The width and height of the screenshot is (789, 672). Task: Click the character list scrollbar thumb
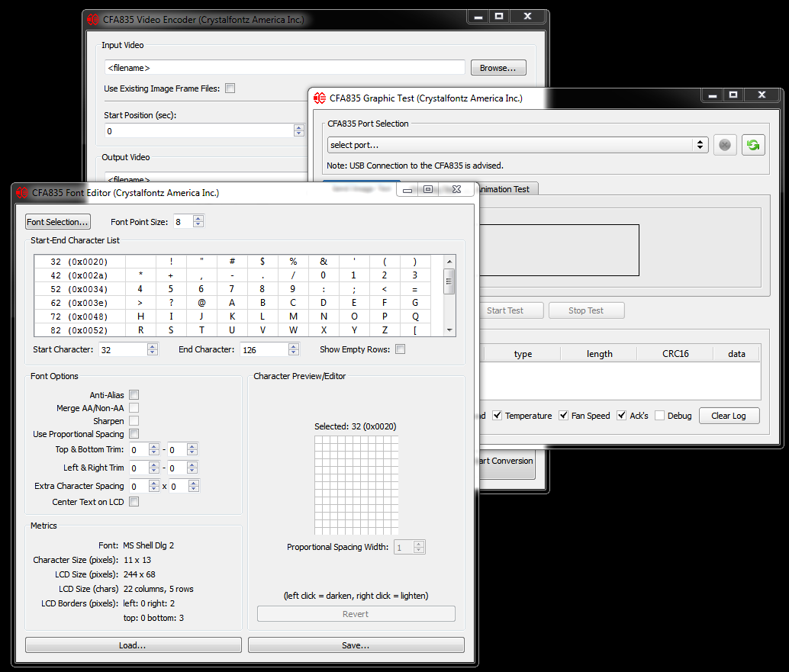(449, 281)
